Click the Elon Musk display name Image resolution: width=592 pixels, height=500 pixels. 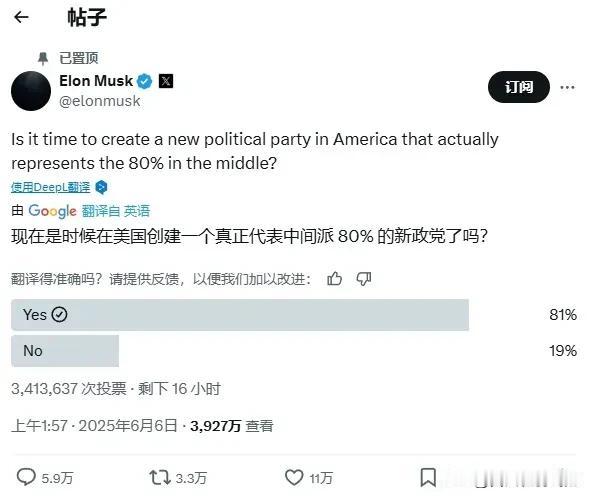click(96, 81)
